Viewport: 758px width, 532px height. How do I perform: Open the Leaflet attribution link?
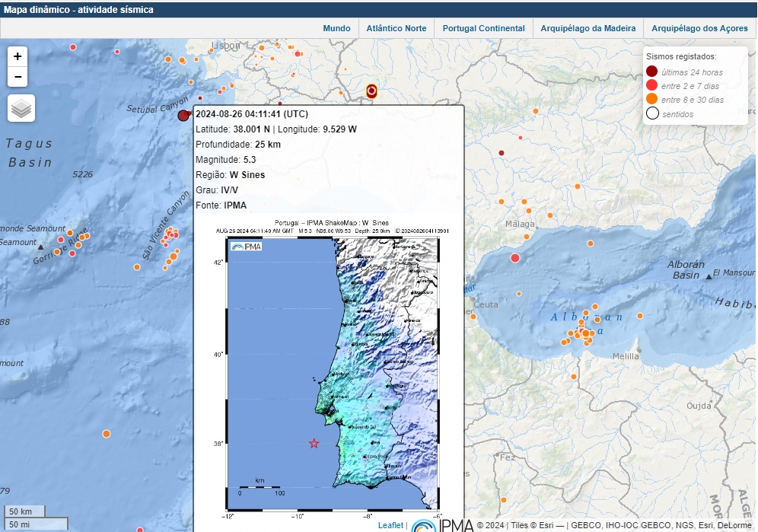click(390, 525)
